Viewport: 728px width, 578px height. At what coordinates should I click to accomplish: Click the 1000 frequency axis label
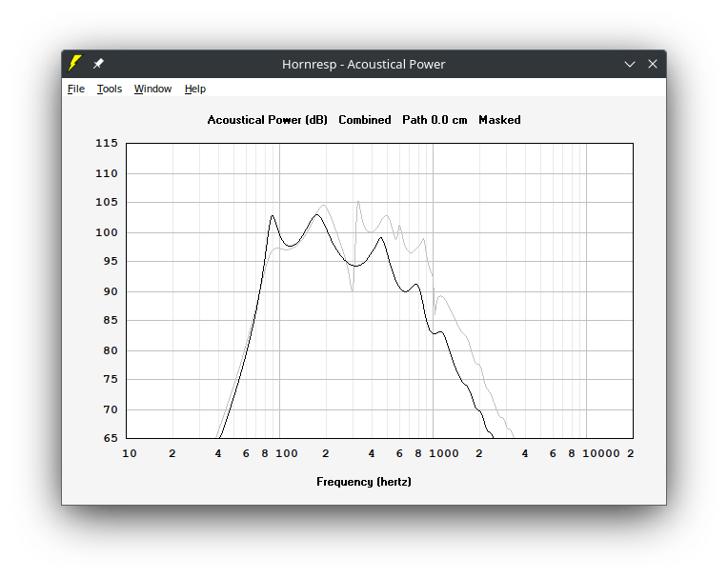click(x=444, y=453)
